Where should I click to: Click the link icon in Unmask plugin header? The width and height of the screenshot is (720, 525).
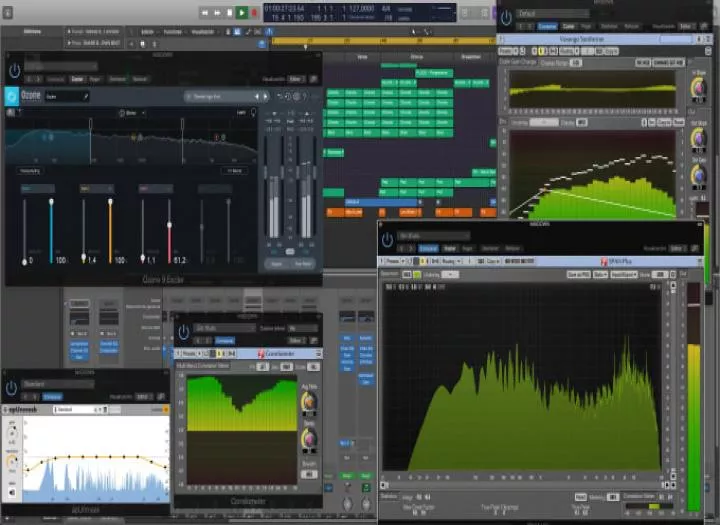161,396
